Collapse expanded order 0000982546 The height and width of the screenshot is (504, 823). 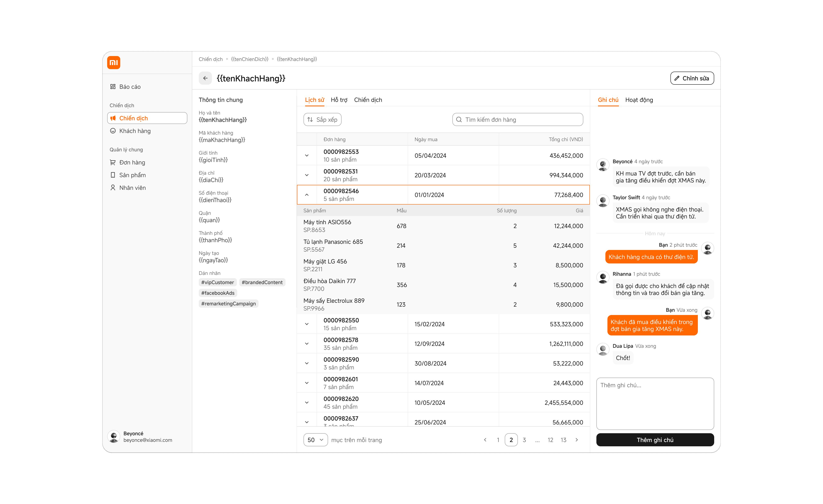(307, 195)
